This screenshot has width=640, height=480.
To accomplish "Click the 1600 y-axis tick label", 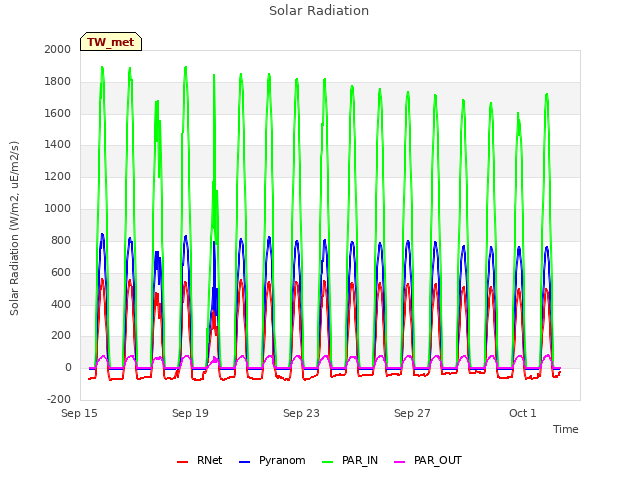I will click(x=58, y=113).
